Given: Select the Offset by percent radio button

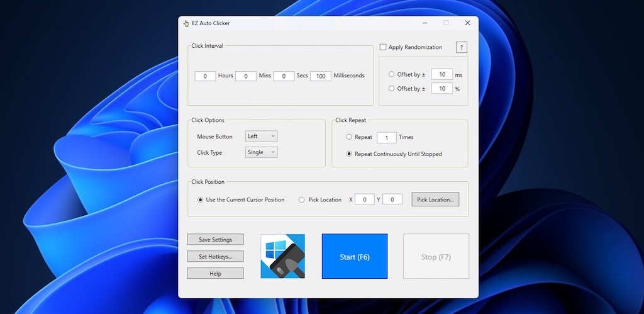Looking at the screenshot, I should tap(392, 89).
